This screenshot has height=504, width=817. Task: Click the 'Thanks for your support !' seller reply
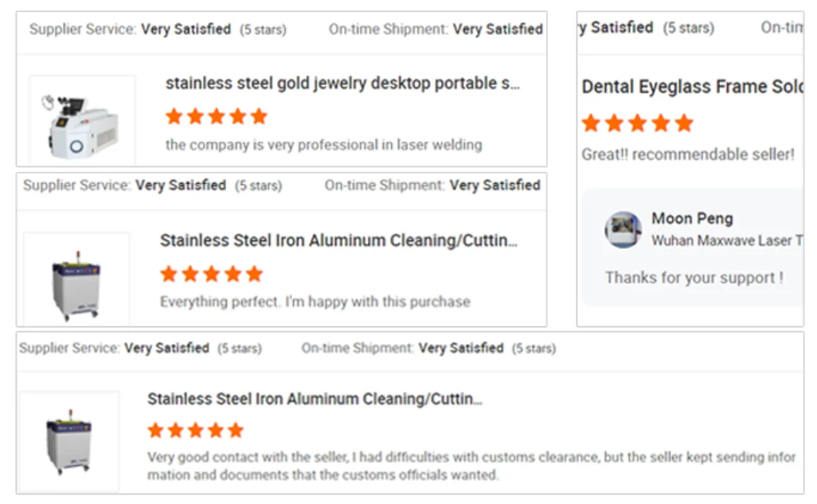click(x=694, y=278)
